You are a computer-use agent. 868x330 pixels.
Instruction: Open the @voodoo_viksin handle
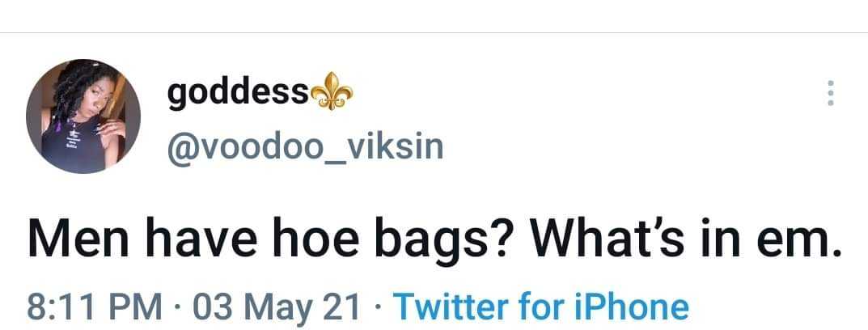(x=305, y=146)
